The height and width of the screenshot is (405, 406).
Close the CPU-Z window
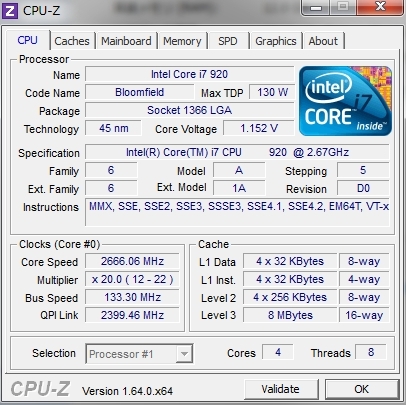(x=380, y=7)
